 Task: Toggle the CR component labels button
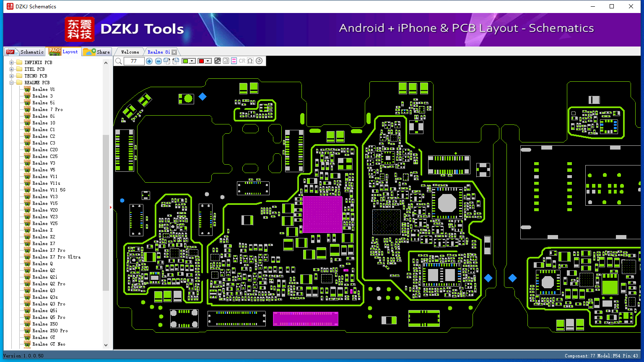point(242,61)
